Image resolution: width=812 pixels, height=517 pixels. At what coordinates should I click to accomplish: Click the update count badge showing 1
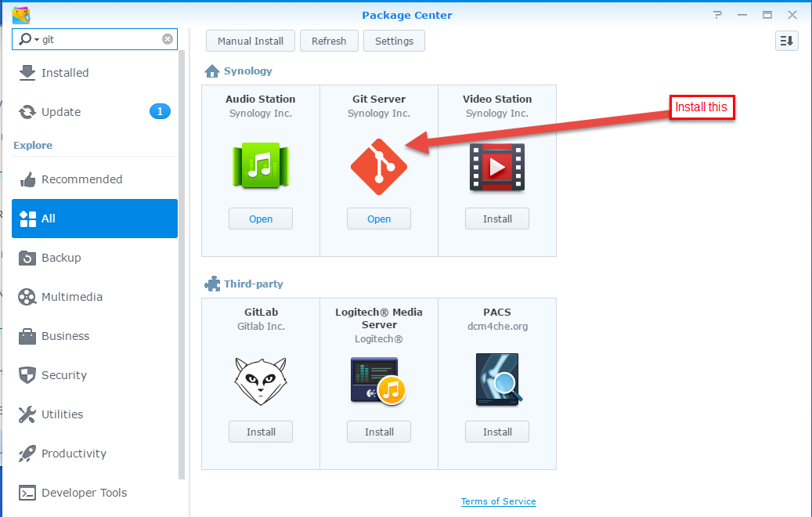tap(160, 111)
